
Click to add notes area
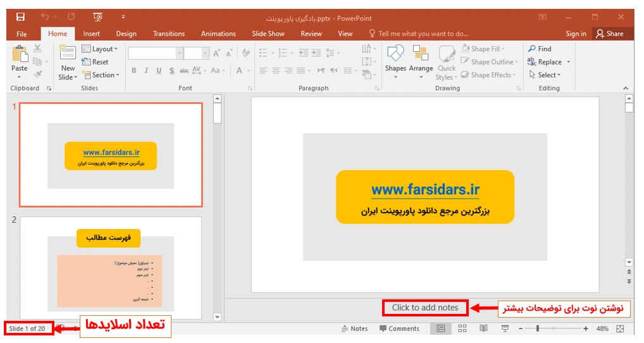click(x=424, y=308)
